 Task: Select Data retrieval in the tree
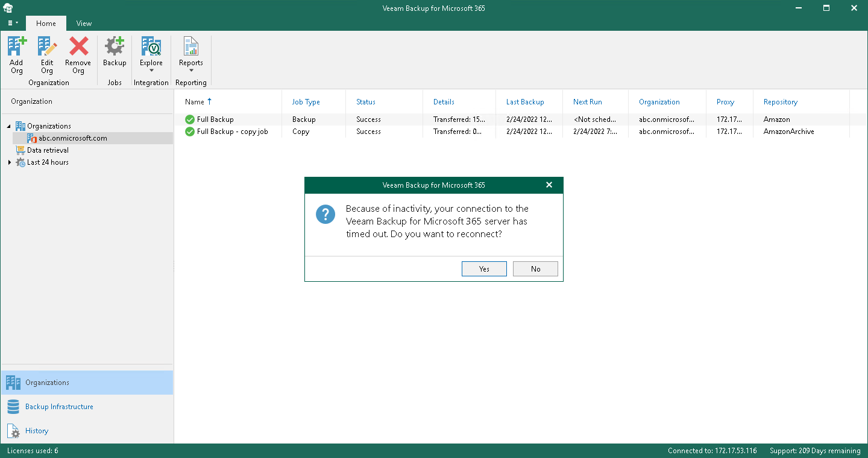click(x=48, y=150)
